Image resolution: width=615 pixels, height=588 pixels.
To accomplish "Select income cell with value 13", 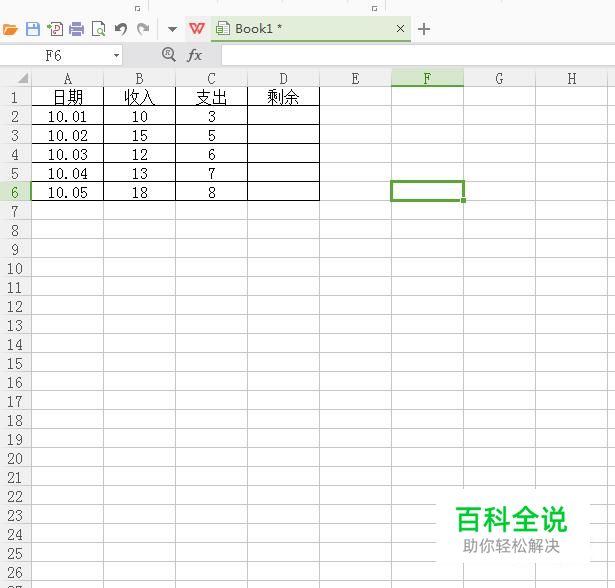I will point(139,173).
